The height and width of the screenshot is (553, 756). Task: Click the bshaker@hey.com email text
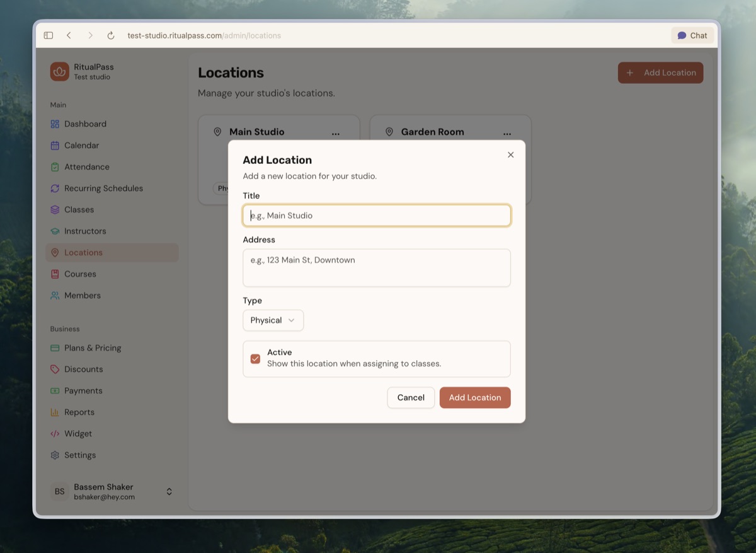point(105,497)
